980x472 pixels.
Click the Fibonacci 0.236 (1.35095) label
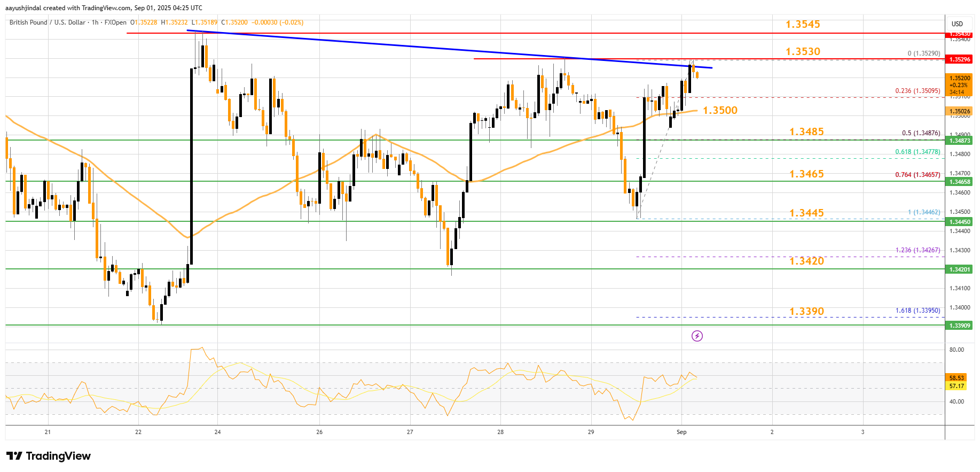pyautogui.click(x=918, y=91)
